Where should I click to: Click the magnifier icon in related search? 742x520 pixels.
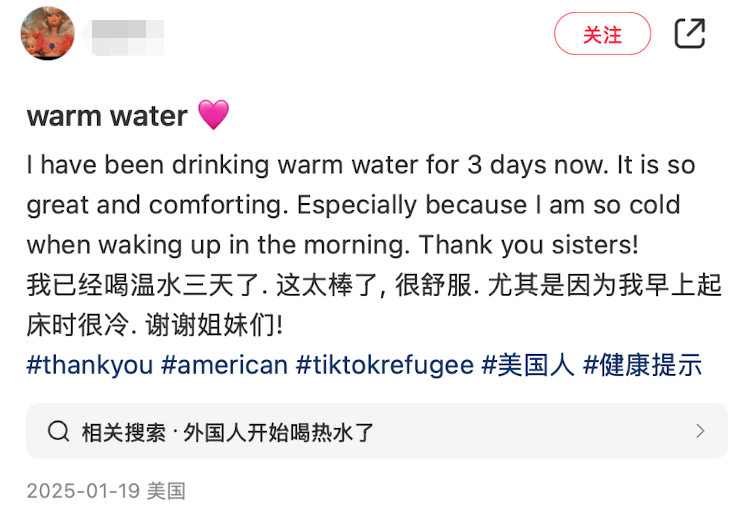point(58,431)
